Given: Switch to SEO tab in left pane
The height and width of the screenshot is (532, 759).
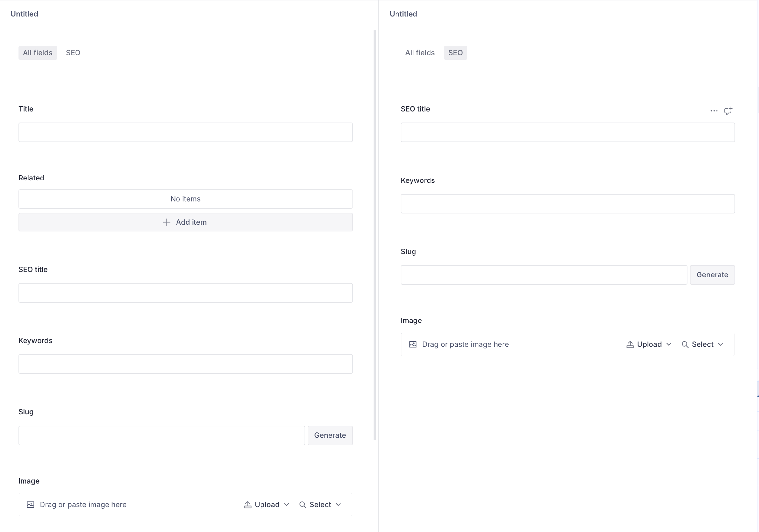Looking at the screenshot, I should coord(73,53).
